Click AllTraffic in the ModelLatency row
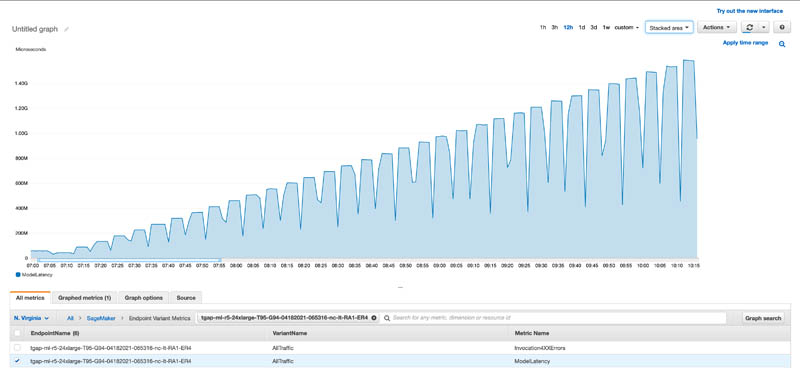This screenshot has width=800, height=368. tap(283, 361)
